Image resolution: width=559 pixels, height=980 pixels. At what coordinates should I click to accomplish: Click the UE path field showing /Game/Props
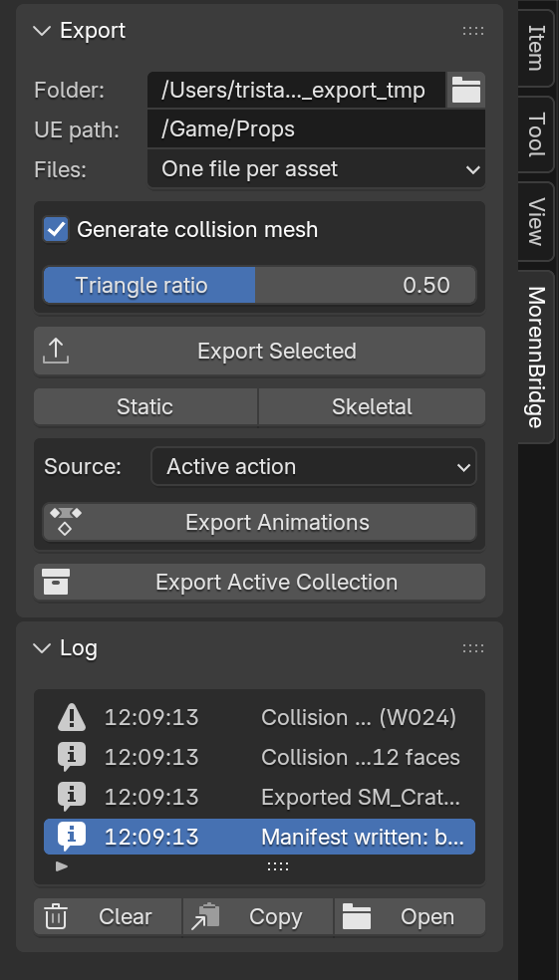[x=317, y=129]
